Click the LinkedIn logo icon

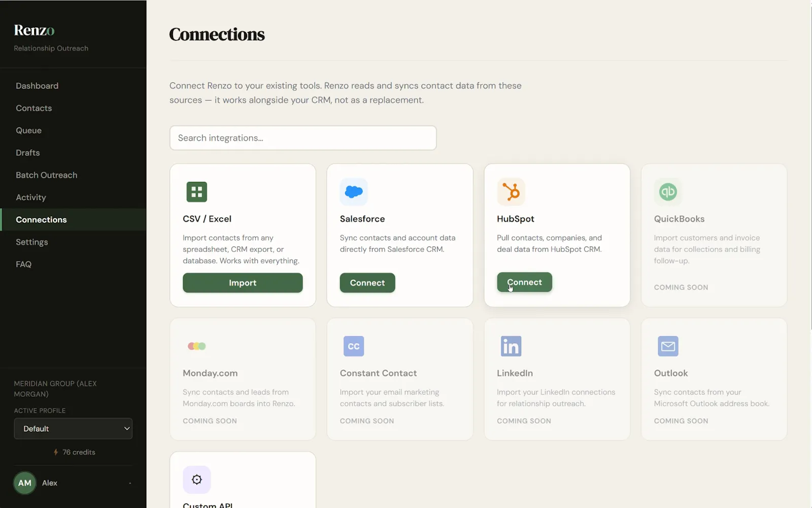(x=511, y=346)
